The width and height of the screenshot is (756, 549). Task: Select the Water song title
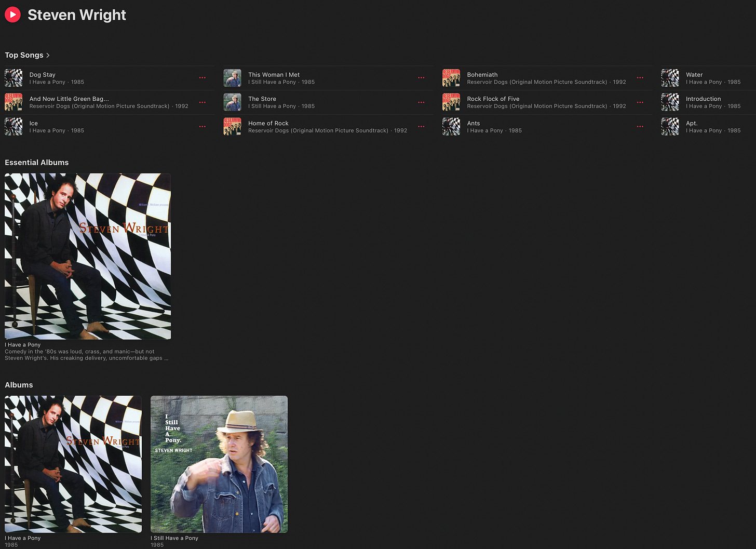coord(694,75)
